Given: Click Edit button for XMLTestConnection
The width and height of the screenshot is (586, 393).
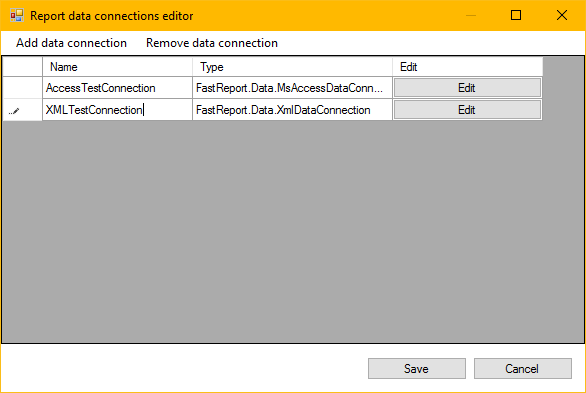Looking at the screenshot, I should tap(467, 110).
